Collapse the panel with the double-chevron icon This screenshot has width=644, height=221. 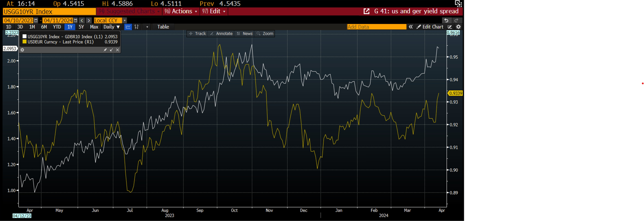tap(411, 27)
